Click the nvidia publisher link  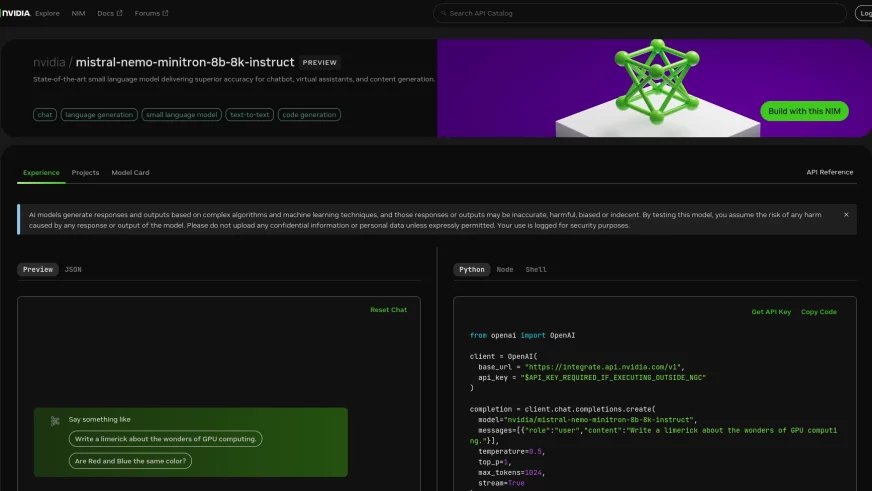(x=49, y=62)
